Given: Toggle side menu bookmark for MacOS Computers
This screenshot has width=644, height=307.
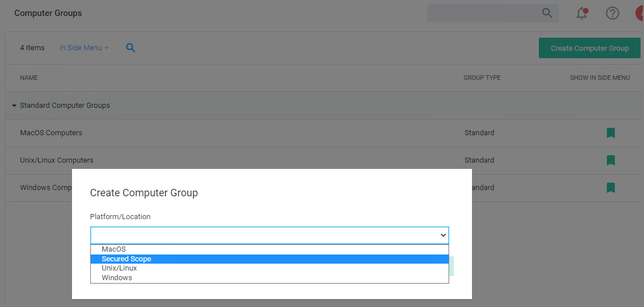Looking at the screenshot, I should tap(610, 133).
